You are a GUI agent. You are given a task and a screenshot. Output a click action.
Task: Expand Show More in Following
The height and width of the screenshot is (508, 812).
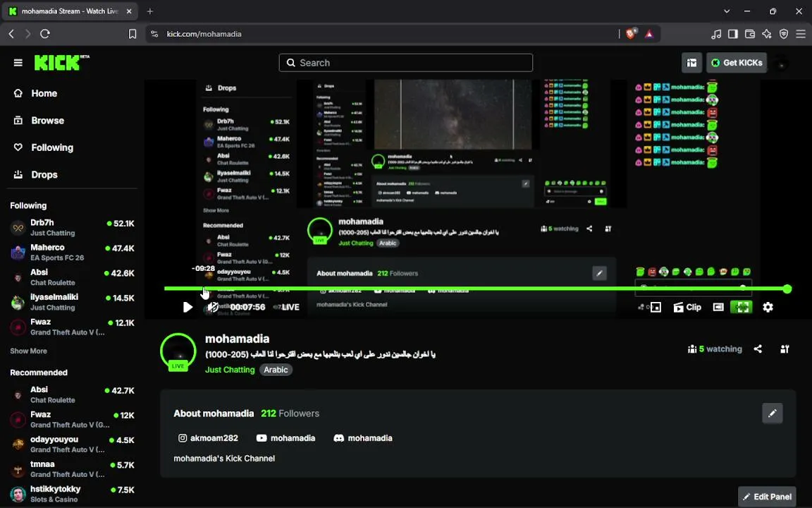28,351
